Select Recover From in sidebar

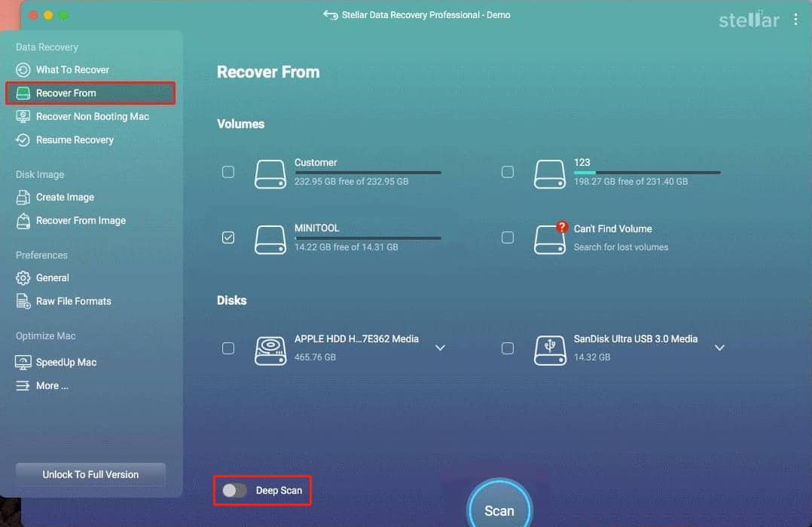[x=90, y=93]
